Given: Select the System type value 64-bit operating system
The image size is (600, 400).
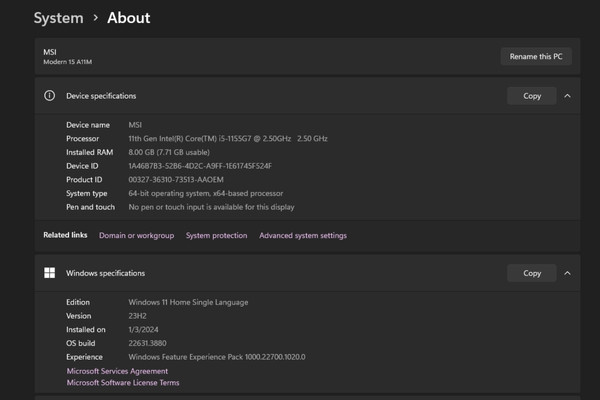Looking at the screenshot, I should pyautogui.click(x=206, y=193).
